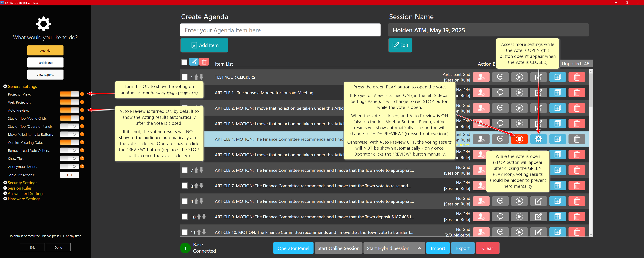Open View Reports from the sidebar

(45, 75)
